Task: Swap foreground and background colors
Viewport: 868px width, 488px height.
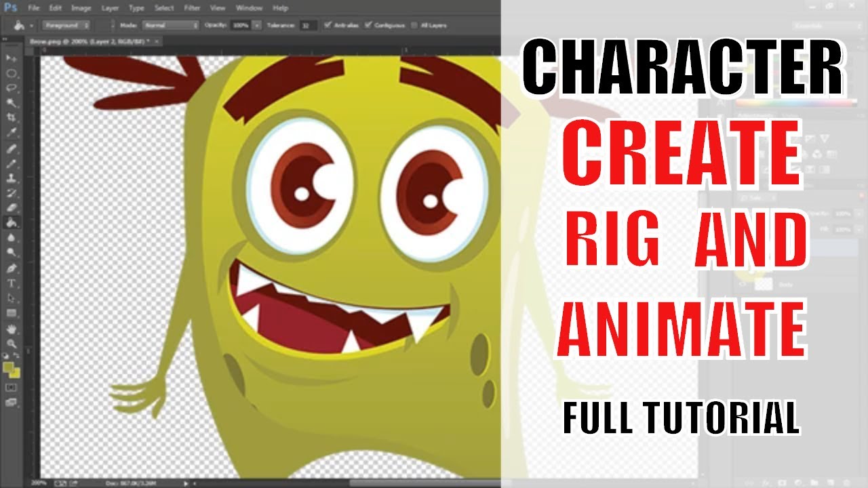Action: [17, 356]
